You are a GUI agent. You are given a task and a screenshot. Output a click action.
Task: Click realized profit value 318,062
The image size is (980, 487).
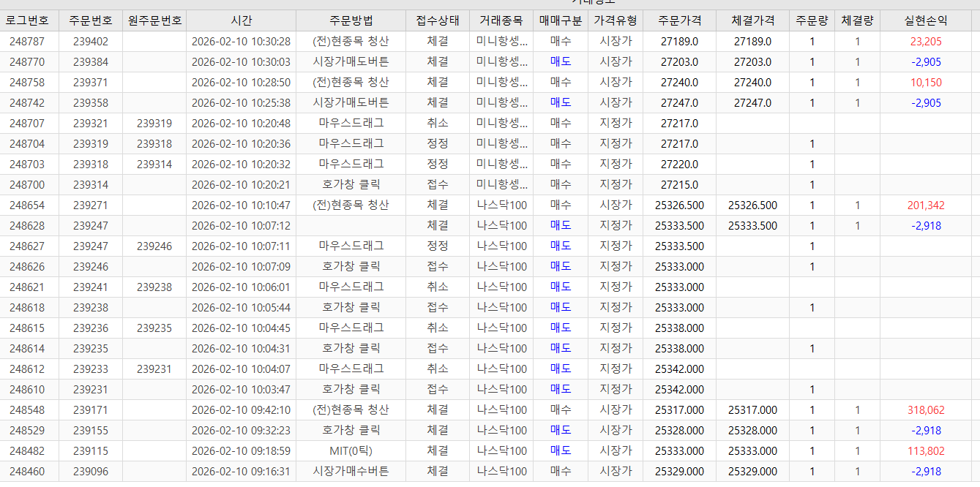(926, 410)
